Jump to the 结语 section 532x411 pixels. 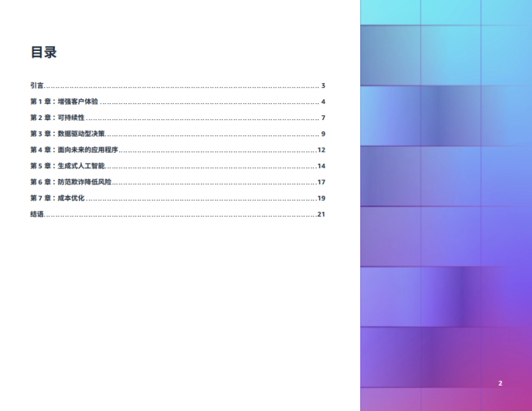pos(37,214)
